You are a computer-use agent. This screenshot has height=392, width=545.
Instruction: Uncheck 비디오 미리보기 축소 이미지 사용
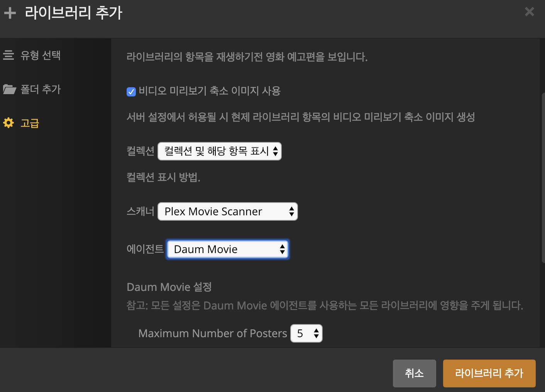coord(131,91)
